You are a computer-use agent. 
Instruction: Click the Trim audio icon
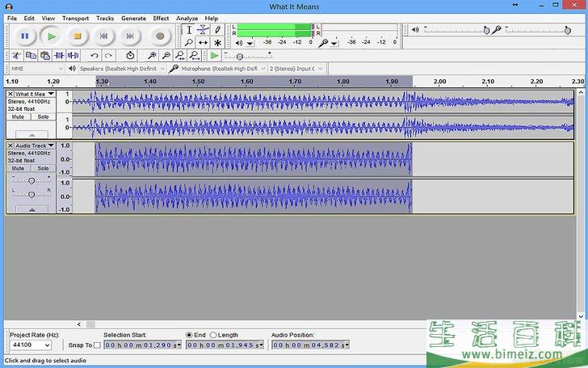coord(59,56)
